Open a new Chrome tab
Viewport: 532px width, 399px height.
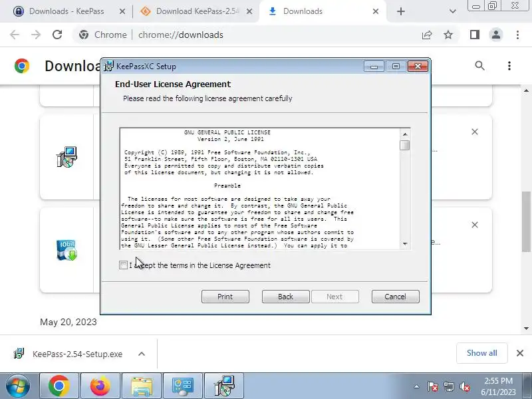(x=401, y=11)
